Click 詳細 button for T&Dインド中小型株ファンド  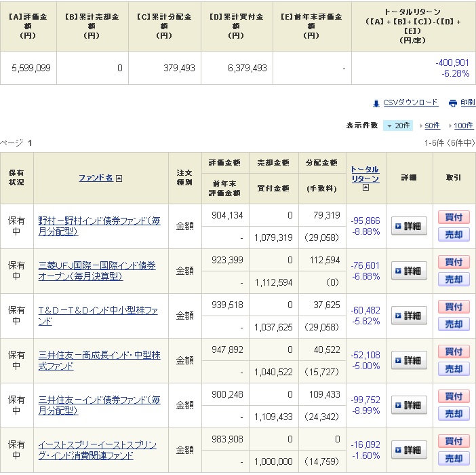409,316
